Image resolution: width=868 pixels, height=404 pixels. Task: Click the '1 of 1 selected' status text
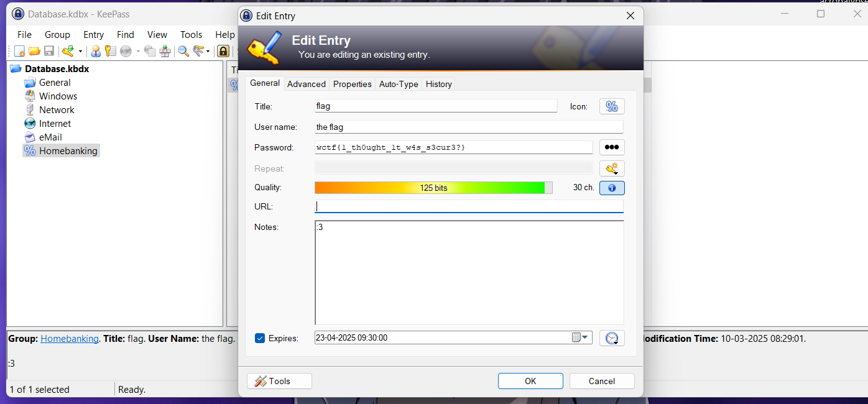(40, 390)
